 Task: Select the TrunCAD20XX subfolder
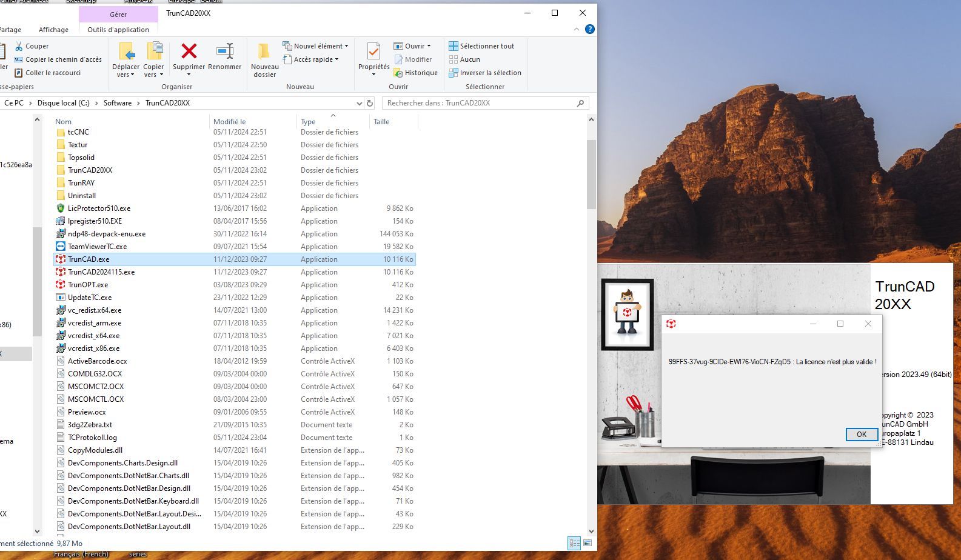click(90, 170)
